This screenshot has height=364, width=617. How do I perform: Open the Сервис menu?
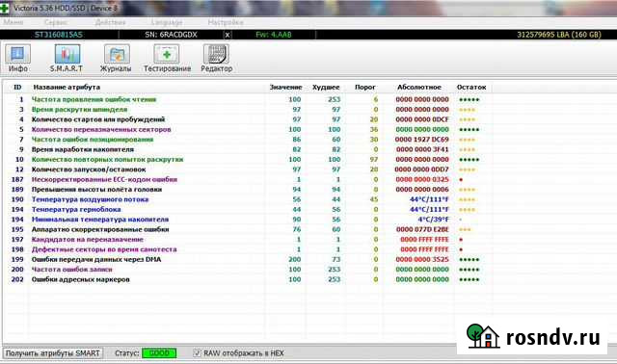[56, 22]
